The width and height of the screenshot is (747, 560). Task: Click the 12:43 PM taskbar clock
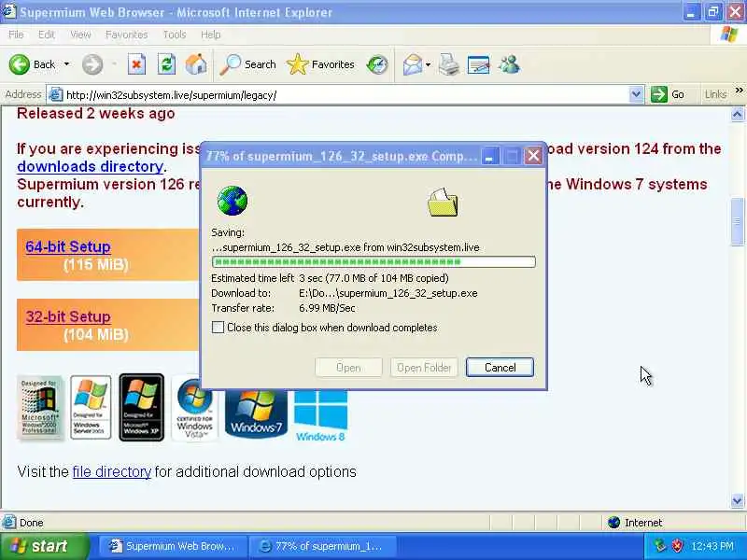[x=712, y=546]
